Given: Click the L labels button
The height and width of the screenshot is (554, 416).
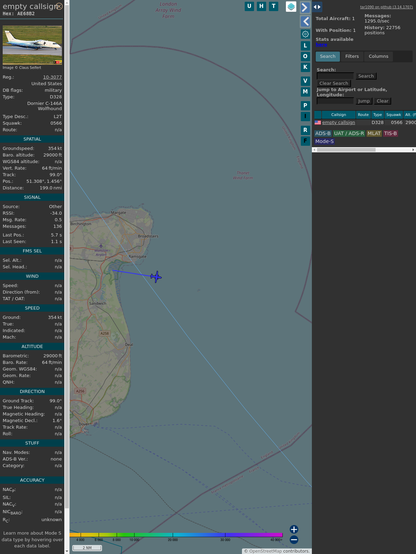Looking at the screenshot, I should coord(305,46).
